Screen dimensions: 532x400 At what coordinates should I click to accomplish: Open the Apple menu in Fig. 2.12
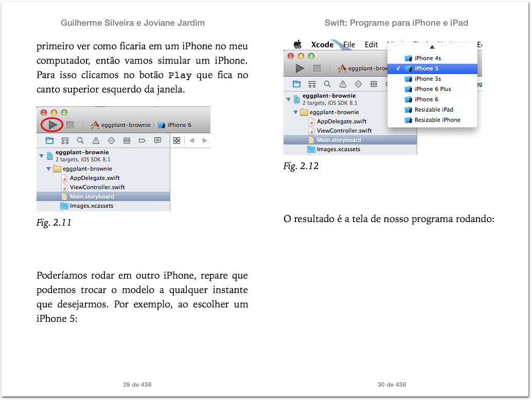pos(297,44)
